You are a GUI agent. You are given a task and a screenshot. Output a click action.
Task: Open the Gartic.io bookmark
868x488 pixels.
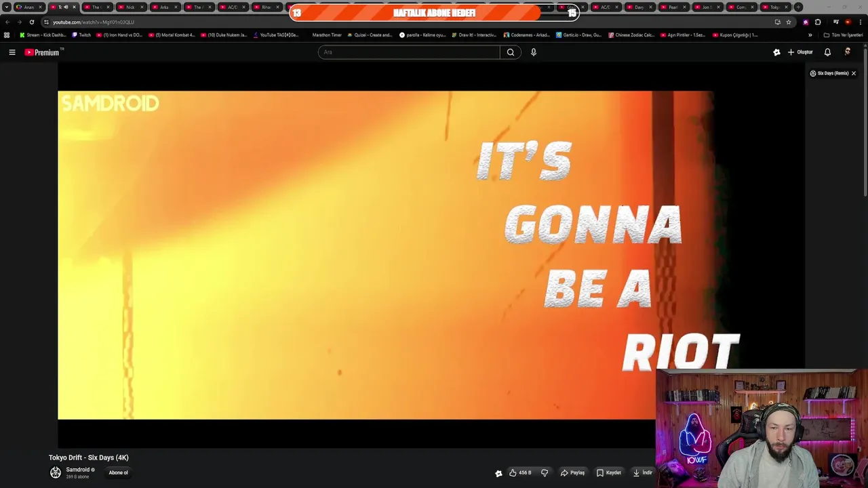point(578,35)
